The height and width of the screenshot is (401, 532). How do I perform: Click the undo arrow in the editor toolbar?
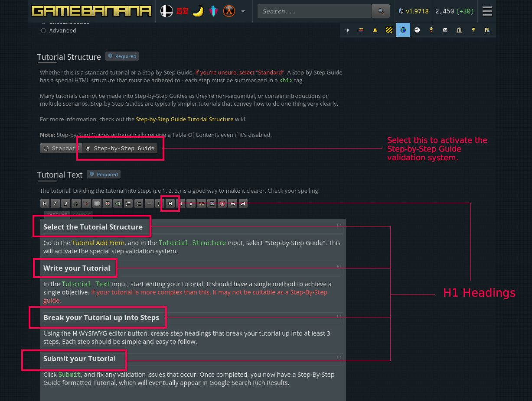[x=233, y=204]
